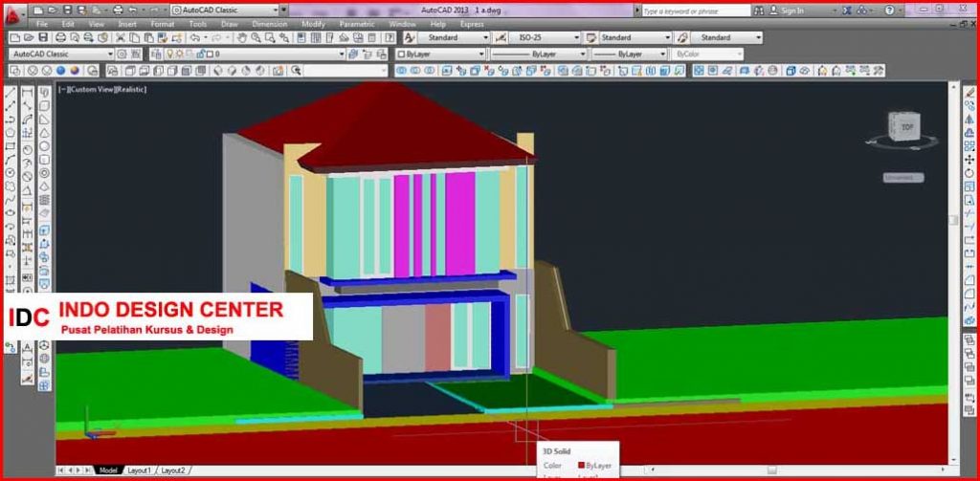The width and height of the screenshot is (980, 481).
Task: Select the Torus tool in Modeling toolbar
Action: (x=44, y=173)
